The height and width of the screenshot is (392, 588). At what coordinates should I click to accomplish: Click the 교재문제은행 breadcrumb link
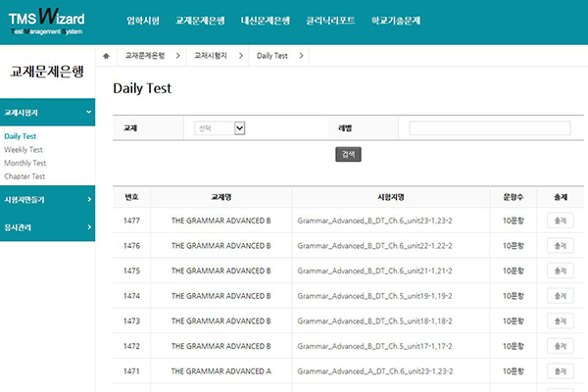(x=145, y=56)
